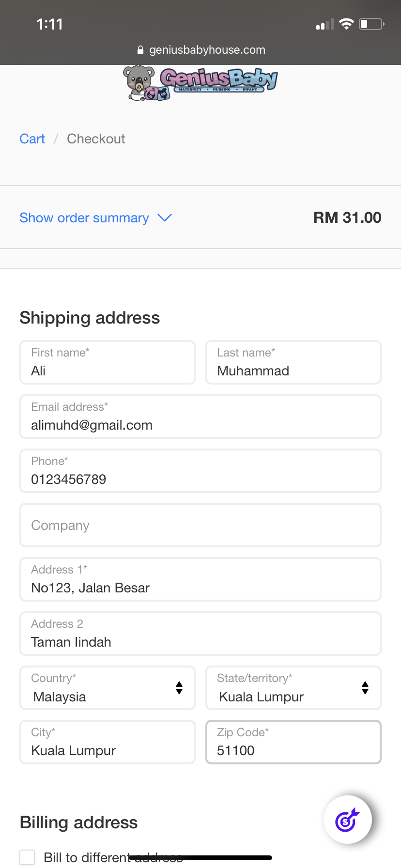Image resolution: width=401 pixels, height=868 pixels.
Task: Edit the Email address field
Action: (200, 417)
